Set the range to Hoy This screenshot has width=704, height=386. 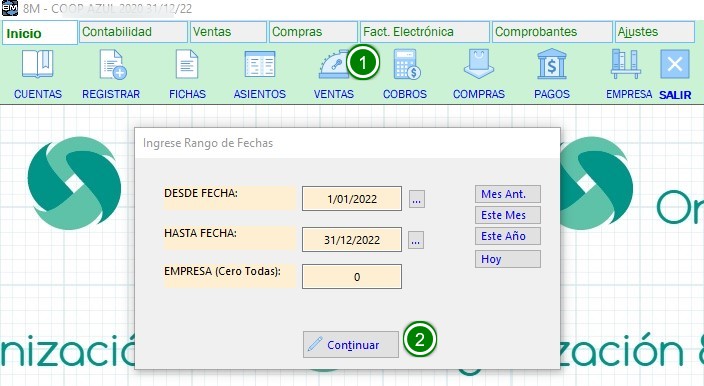point(508,259)
